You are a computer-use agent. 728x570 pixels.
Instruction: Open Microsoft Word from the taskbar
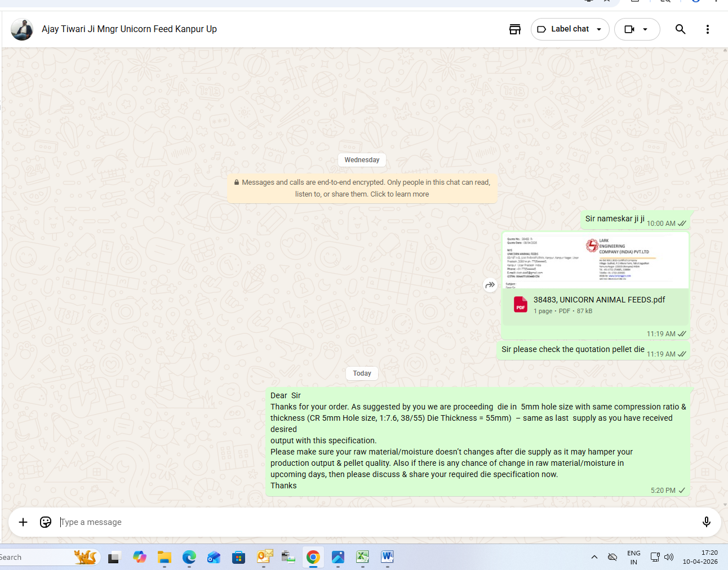387,557
